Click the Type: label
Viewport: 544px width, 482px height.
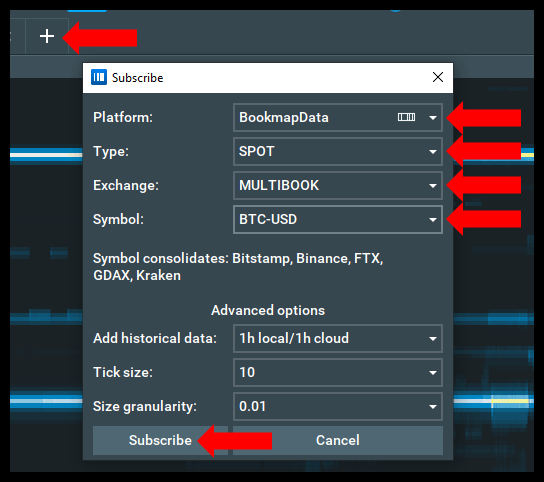point(111,151)
